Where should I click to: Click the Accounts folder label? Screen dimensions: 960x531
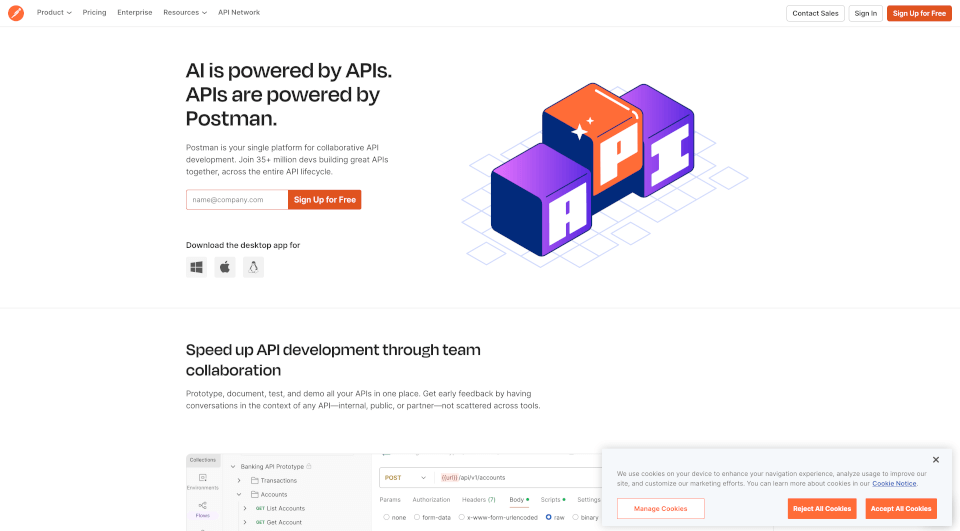tap(274, 494)
